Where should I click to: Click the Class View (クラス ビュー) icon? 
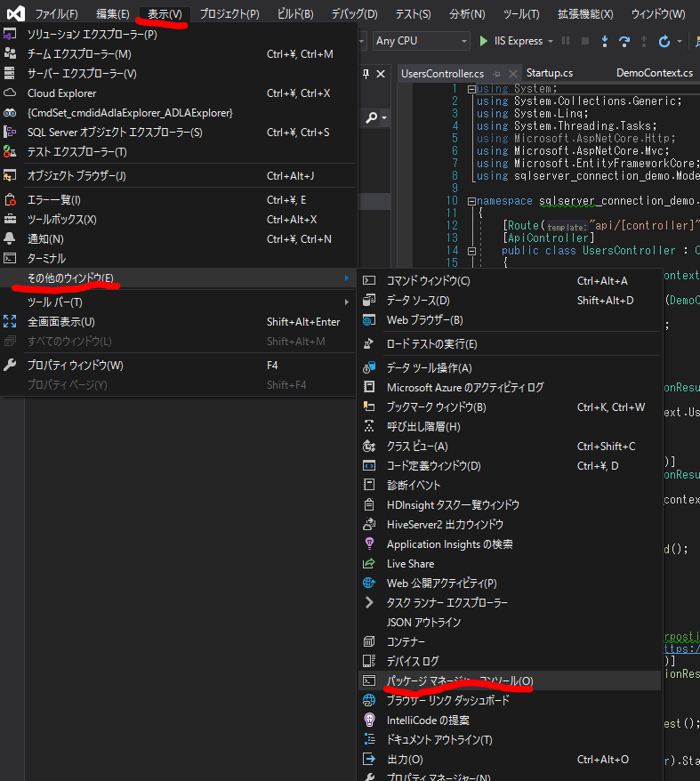coord(369,447)
